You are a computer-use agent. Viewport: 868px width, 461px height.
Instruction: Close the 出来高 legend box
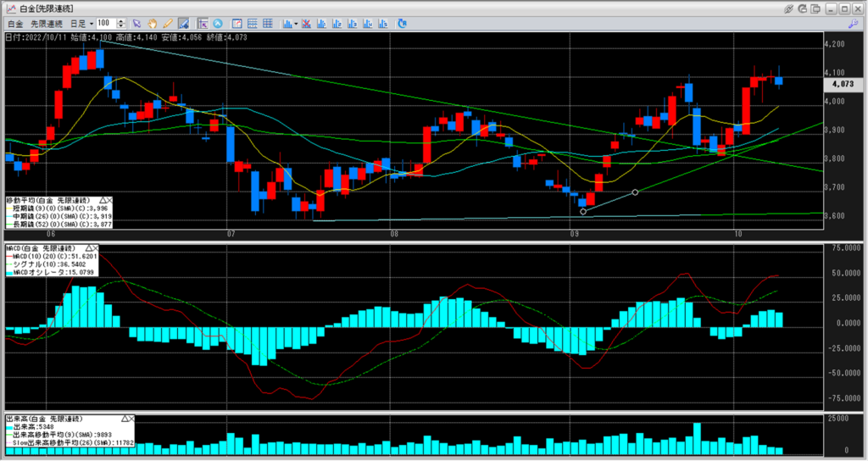click(131, 419)
